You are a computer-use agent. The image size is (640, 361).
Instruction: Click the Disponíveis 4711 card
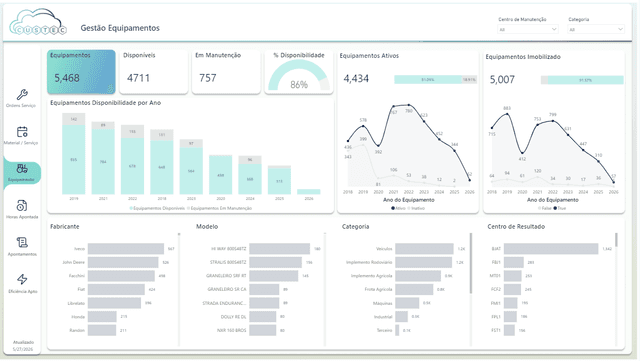154,72
